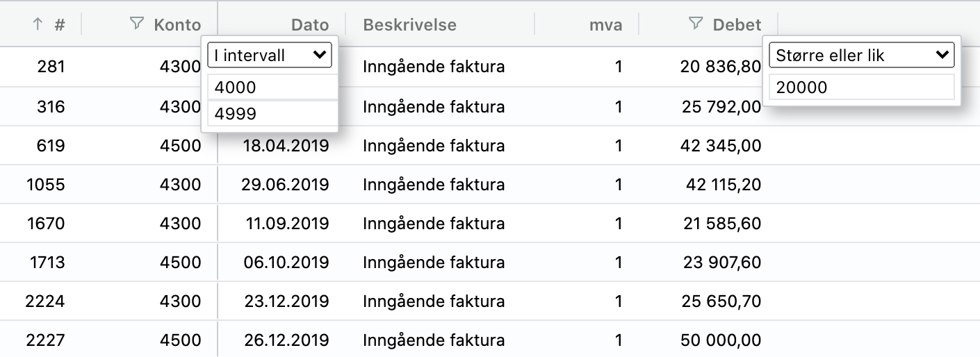Open the "Større eller lik" dropdown
This screenshot has height=357, width=980.
861,56
